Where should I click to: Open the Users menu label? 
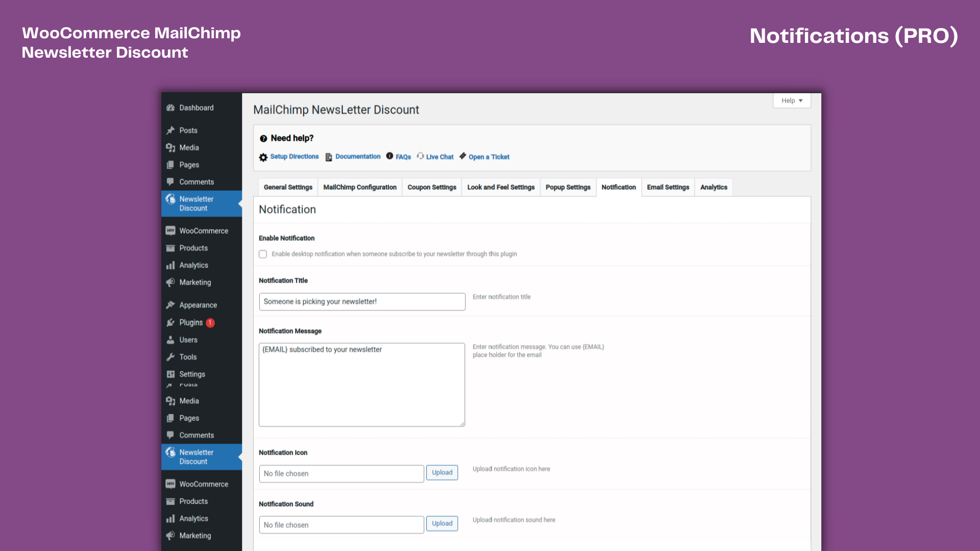pos(188,340)
